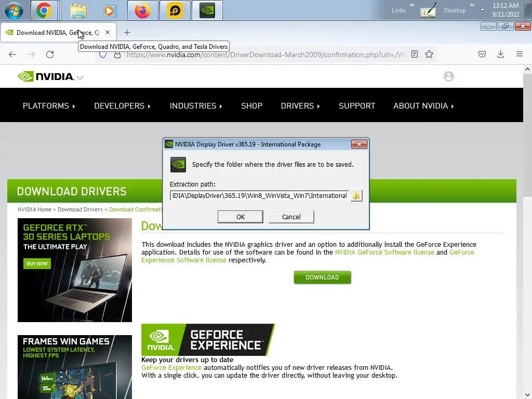
Task: Go to the SUPPORT page
Action: click(x=357, y=106)
